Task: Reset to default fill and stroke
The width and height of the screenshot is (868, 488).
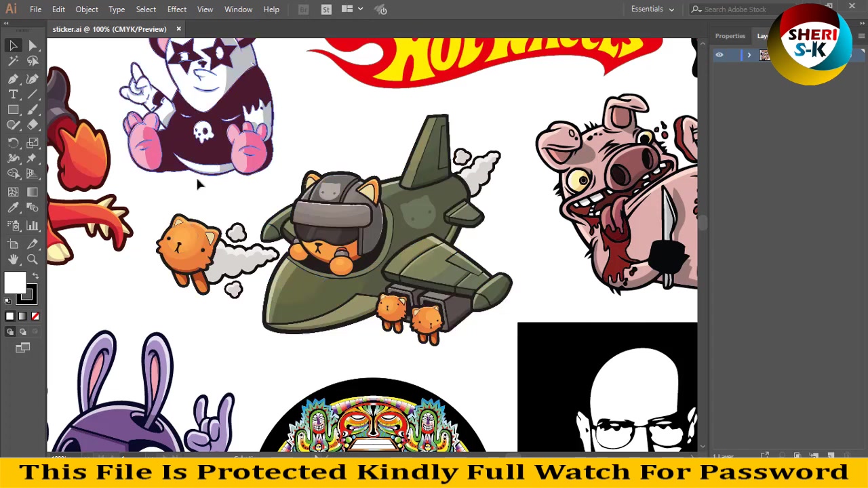Action: 8,301
